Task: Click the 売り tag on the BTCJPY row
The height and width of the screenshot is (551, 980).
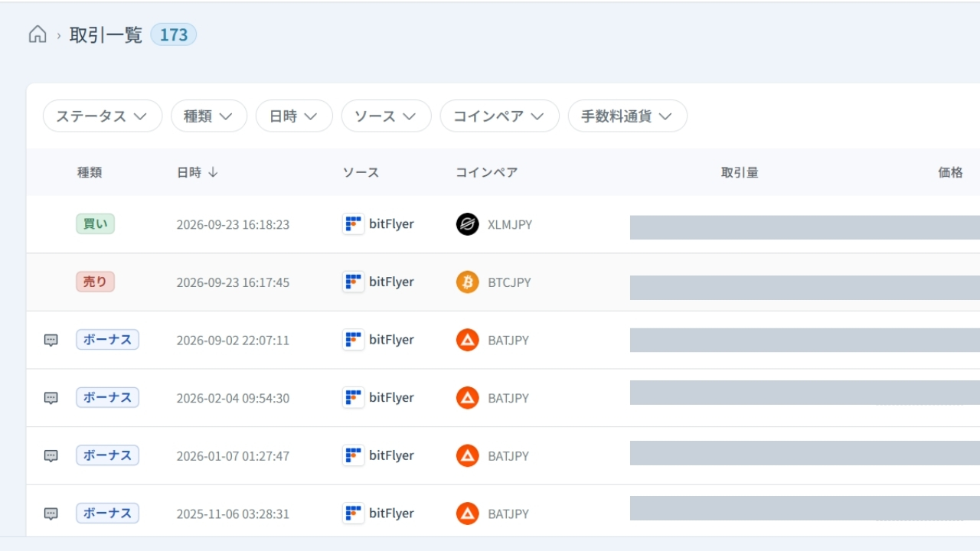Action: coord(95,282)
